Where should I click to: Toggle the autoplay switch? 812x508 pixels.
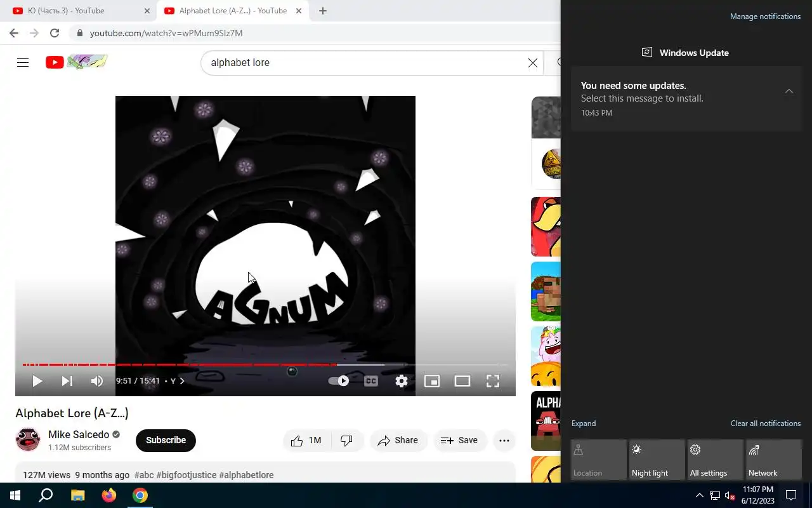339,381
